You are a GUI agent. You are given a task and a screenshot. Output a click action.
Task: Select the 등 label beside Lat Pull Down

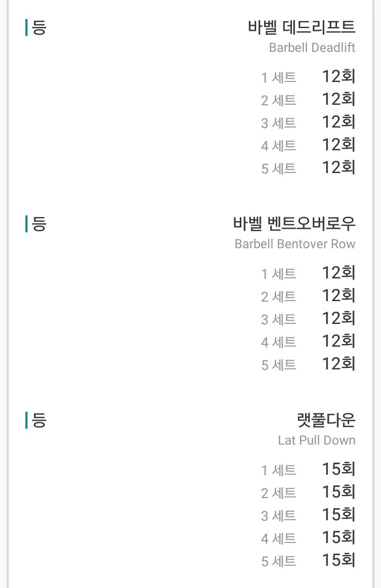pyautogui.click(x=39, y=420)
